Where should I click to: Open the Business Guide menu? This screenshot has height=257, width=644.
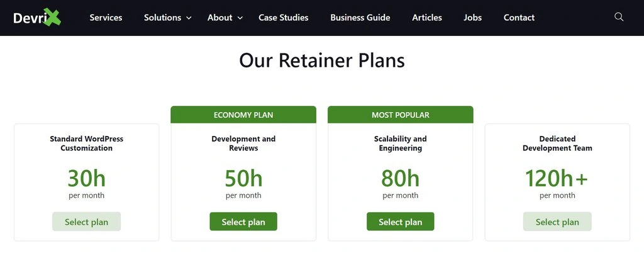(x=360, y=18)
